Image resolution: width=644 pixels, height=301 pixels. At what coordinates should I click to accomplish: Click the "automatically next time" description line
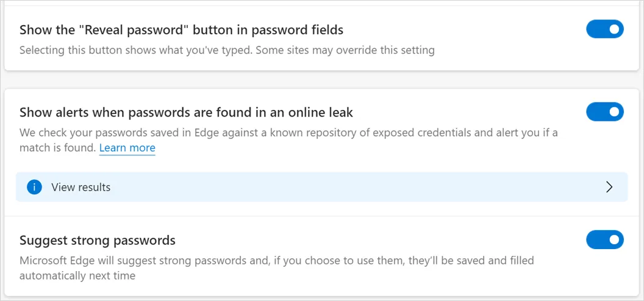[77, 275]
